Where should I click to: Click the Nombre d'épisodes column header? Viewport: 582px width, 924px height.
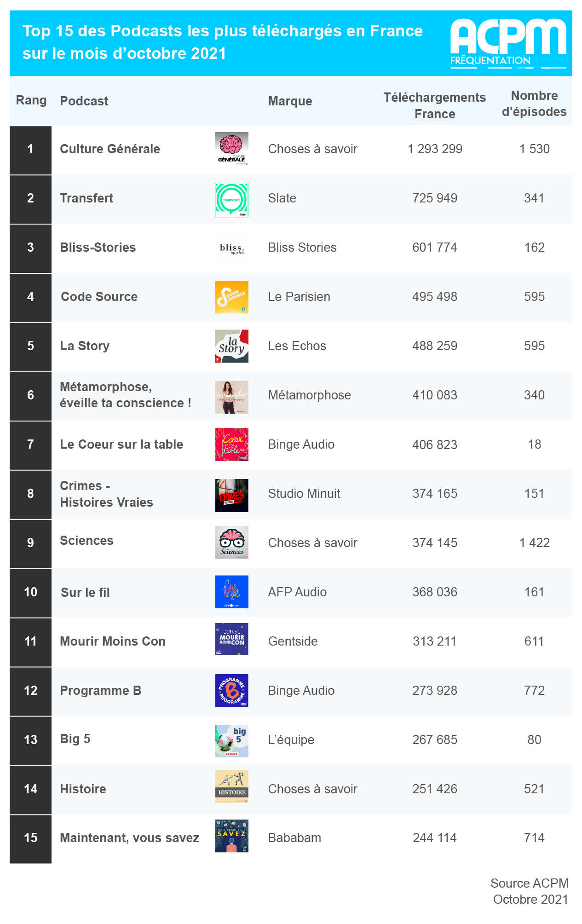click(x=534, y=104)
